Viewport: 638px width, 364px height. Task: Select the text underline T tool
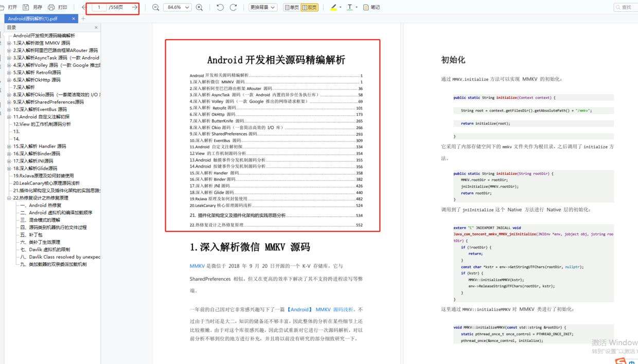(x=350, y=7)
